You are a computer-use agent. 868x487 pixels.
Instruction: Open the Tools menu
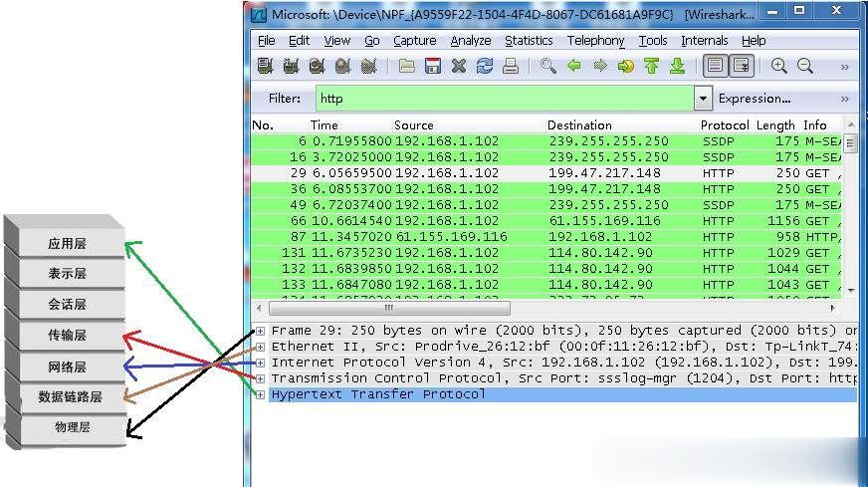tap(653, 41)
